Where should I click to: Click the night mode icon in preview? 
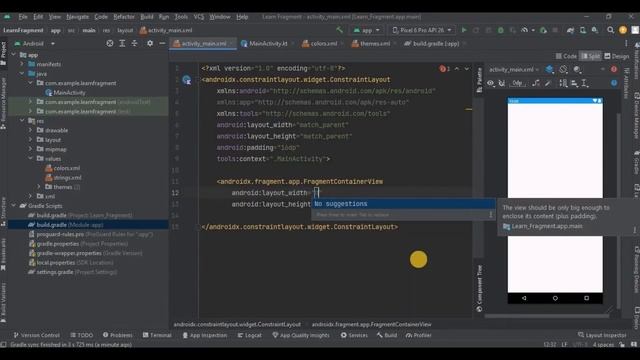pos(577,70)
